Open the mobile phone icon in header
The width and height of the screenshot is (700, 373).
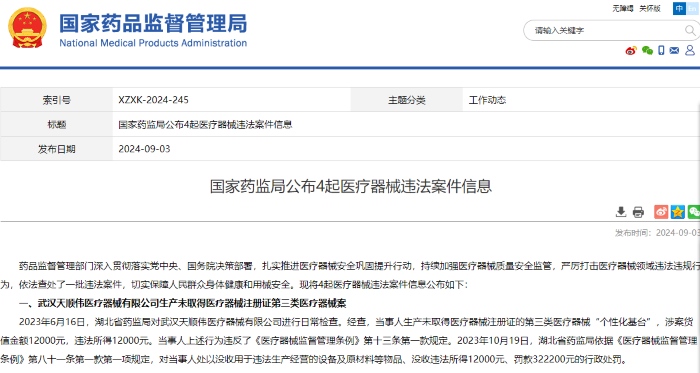click(x=661, y=50)
